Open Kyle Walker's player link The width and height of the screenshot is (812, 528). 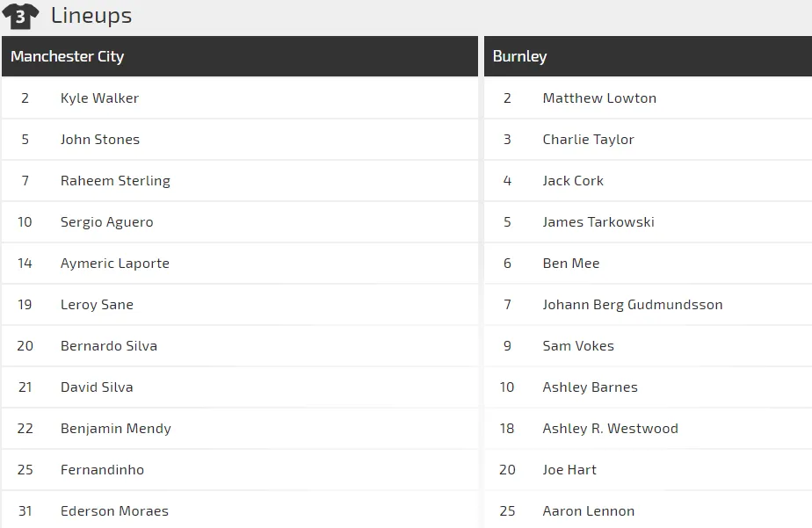pos(99,98)
